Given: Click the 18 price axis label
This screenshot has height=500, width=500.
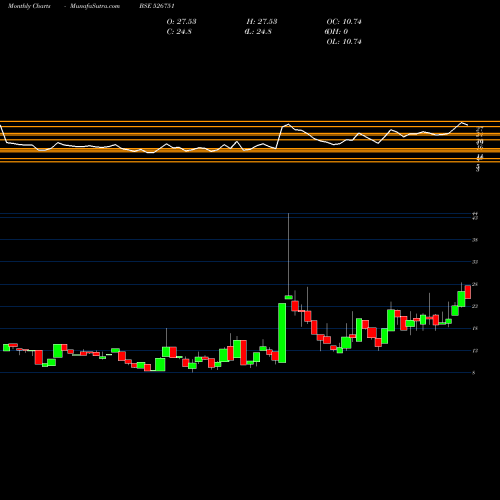Looking at the screenshot, I should 475,328.
